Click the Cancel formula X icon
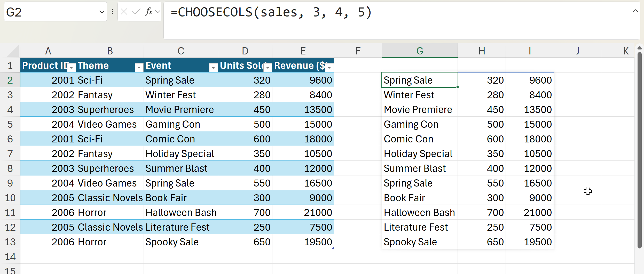644x274 pixels. coord(124,12)
